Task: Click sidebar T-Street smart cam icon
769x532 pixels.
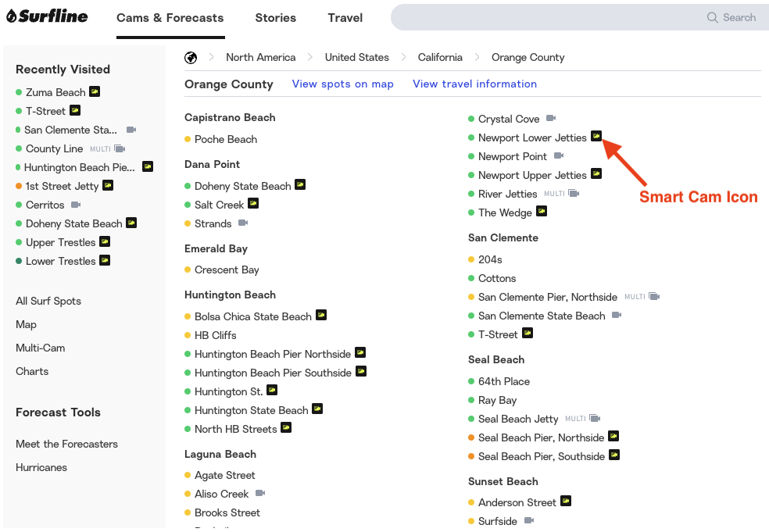Action: (75, 110)
